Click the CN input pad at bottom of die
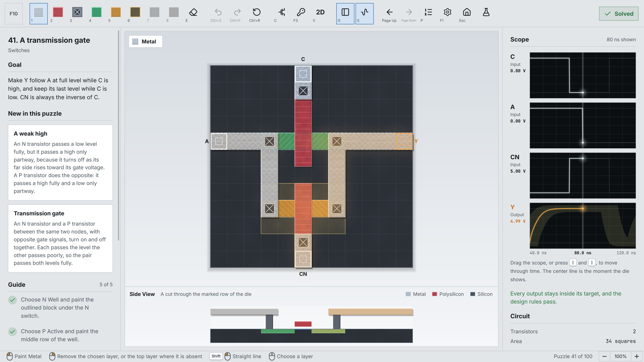The width and height of the screenshot is (644, 362). (x=303, y=259)
